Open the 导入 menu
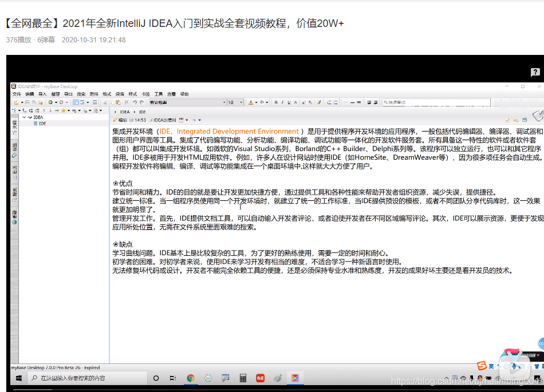This screenshot has height=392, width=544. [42, 94]
